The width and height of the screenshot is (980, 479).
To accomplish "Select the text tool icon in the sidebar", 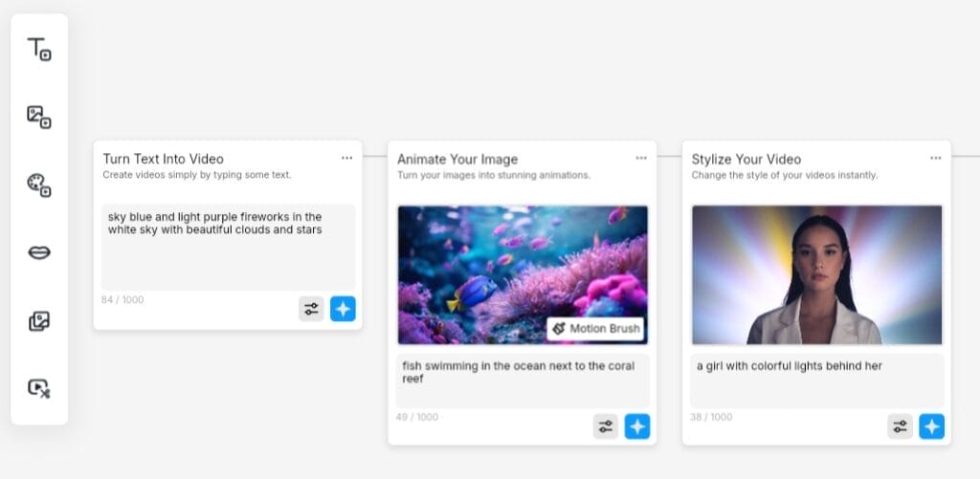I will click(38, 49).
